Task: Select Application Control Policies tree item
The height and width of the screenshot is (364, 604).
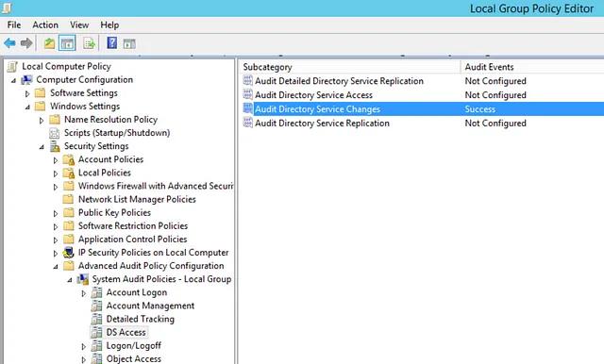Action: click(x=133, y=240)
